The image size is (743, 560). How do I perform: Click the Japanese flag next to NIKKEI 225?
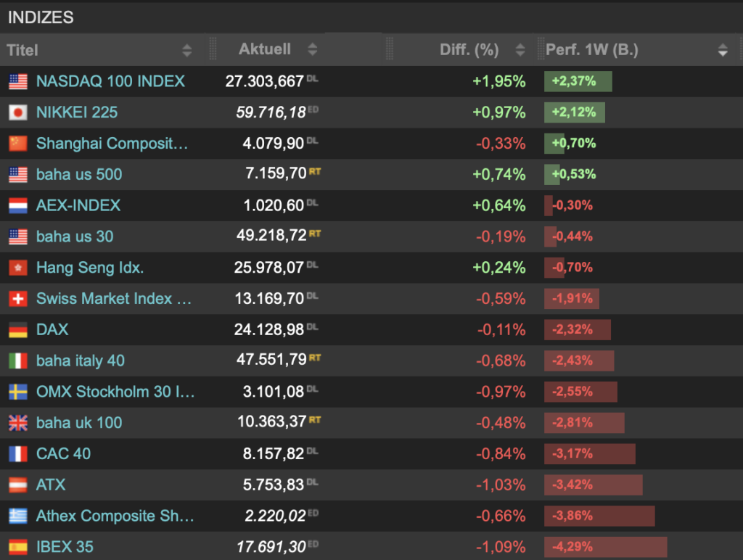pyautogui.click(x=20, y=112)
